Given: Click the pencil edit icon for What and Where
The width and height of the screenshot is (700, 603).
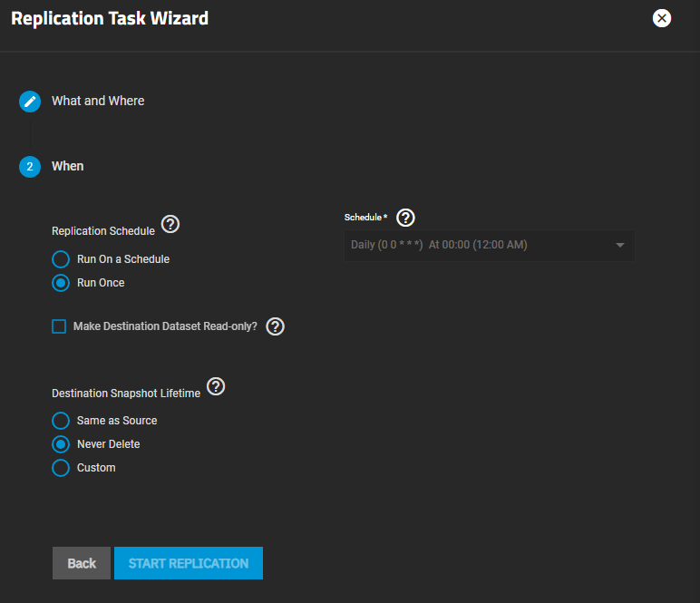Looking at the screenshot, I should pyautogui.click(x=30, y=102).
